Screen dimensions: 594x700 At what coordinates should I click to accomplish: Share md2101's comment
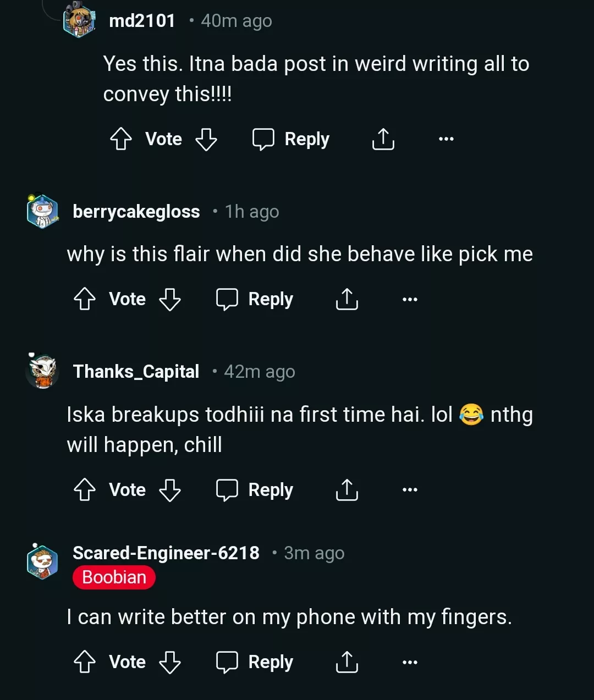(383, 139)
